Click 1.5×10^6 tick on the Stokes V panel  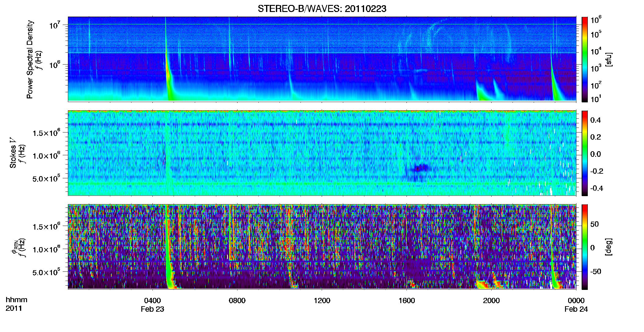click(x=46, y=133)
